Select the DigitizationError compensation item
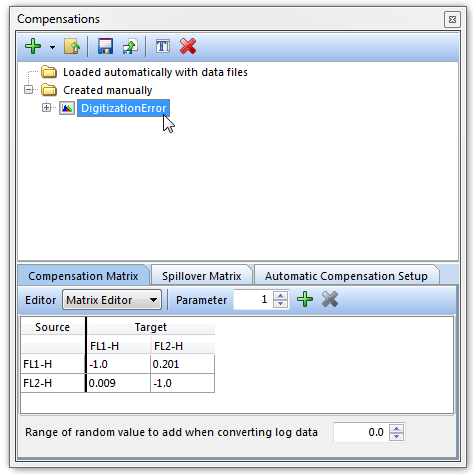 coord(123,108)
